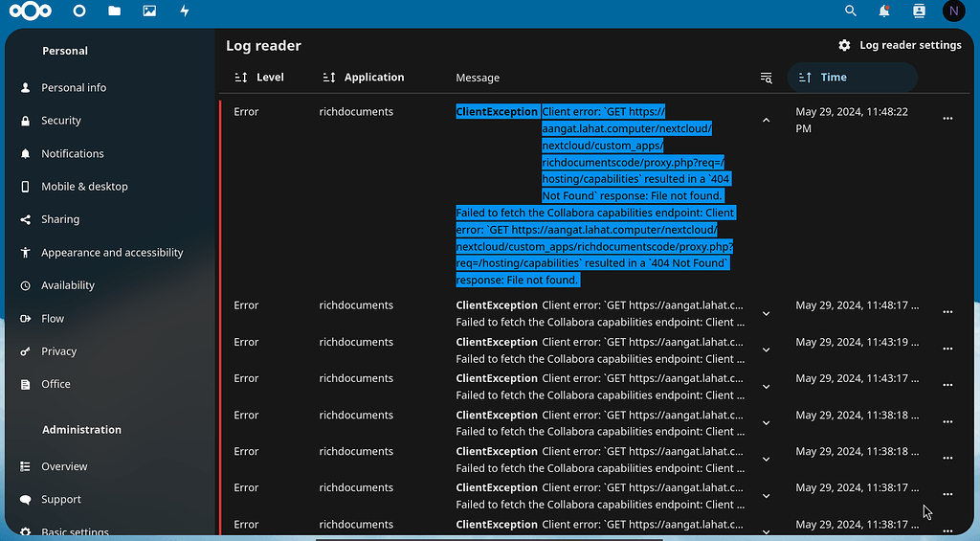Open the unified search magnifier
Viewport: 980px width, 541px height.
click(x=851, y=11)
